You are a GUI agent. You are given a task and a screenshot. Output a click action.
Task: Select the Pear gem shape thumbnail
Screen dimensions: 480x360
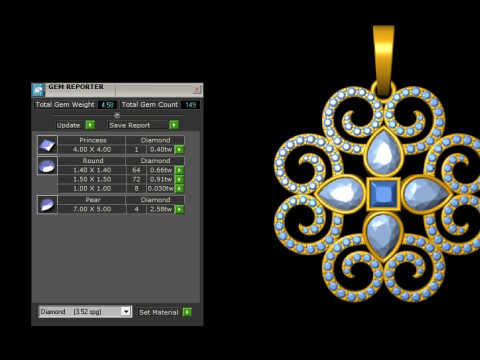click(47, 204)
